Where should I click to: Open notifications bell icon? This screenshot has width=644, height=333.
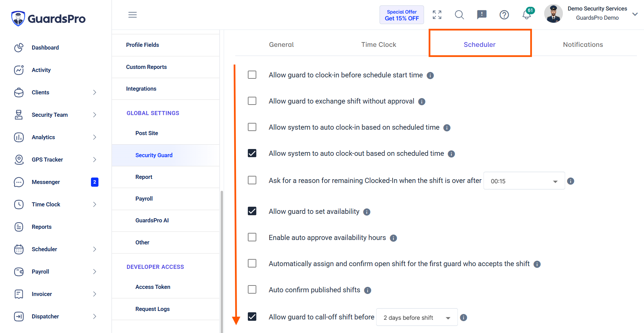pos(527,15)
